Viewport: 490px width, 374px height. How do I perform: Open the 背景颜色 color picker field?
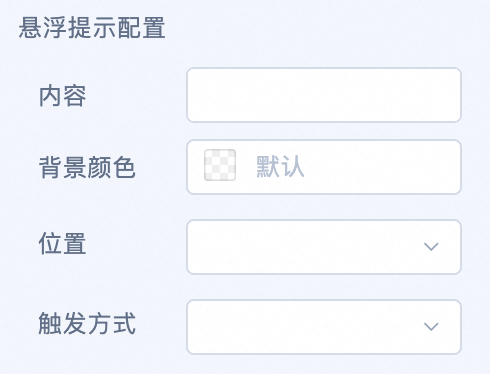click(x=324, y=167)
